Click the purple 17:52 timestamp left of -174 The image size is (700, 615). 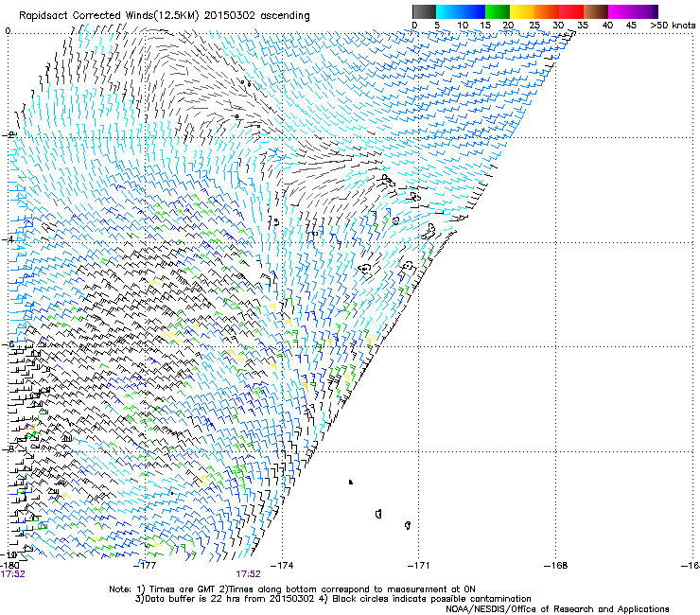click(248, 574)
